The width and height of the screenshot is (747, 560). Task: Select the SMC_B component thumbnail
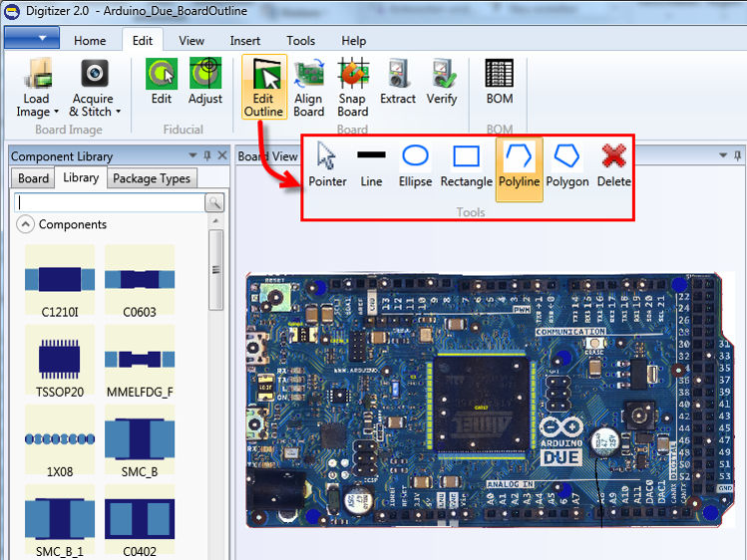140,441
